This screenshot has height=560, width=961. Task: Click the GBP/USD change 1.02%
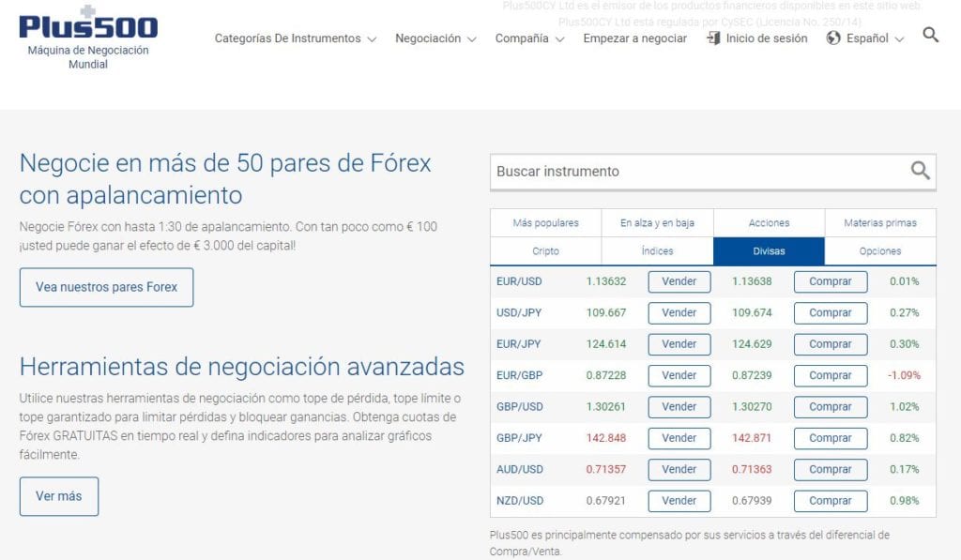coord(904,407)
